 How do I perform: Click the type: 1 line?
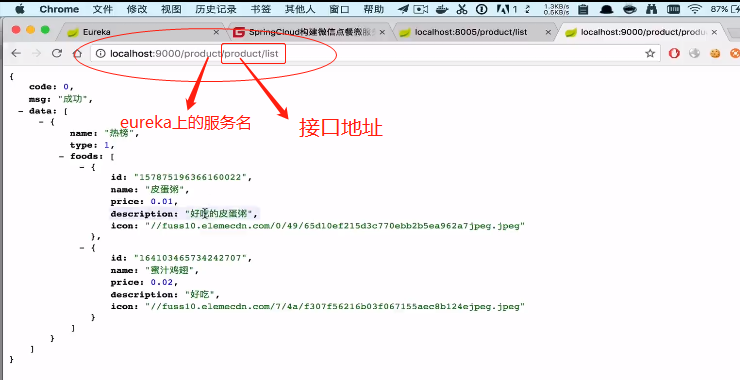92,145
